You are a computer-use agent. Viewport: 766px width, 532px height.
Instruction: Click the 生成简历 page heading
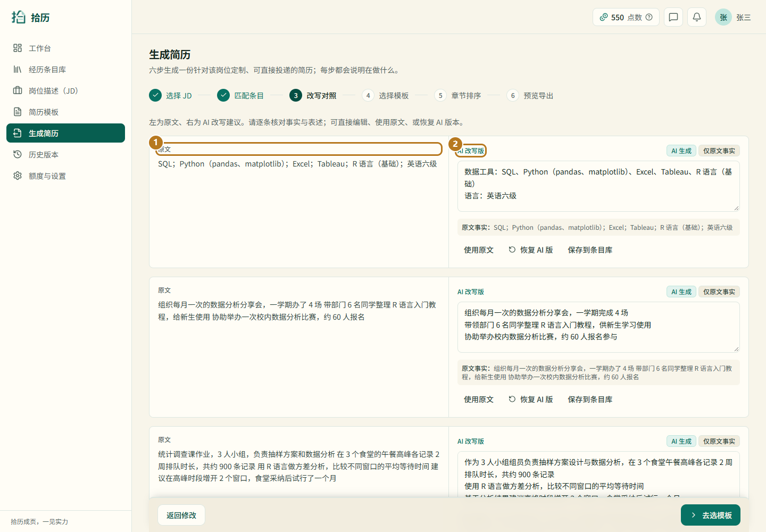(170, 54)
